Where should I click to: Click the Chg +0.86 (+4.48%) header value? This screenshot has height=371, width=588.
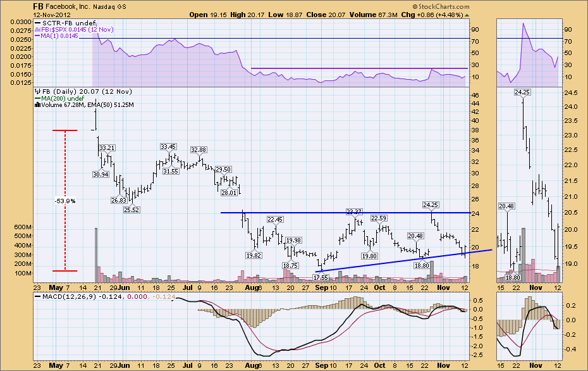(432, 15)
